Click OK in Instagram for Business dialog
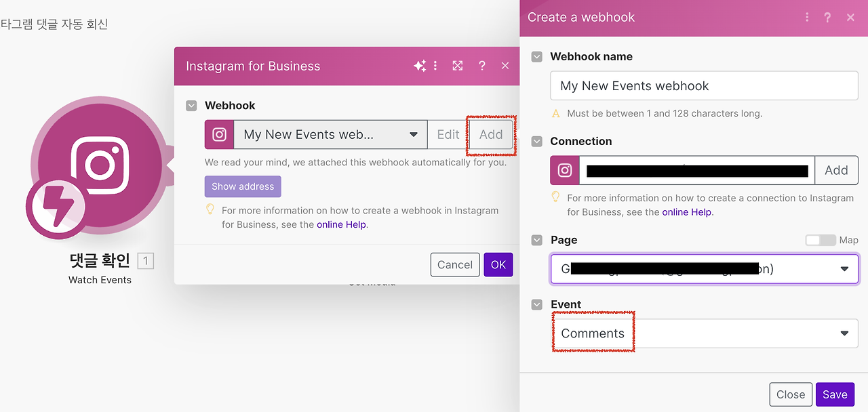This screenshot has width=868, height=412. pyautogui.click(x=498, y=265)
